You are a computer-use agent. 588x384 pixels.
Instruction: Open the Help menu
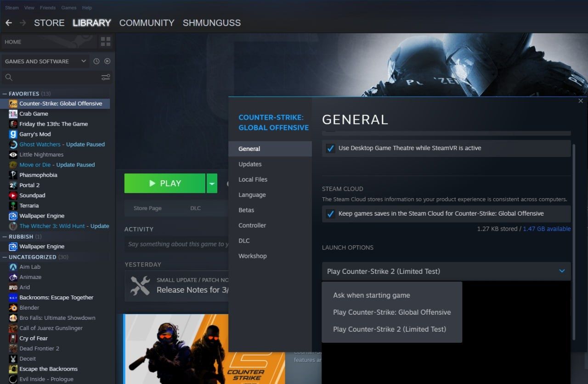(87, 8)
